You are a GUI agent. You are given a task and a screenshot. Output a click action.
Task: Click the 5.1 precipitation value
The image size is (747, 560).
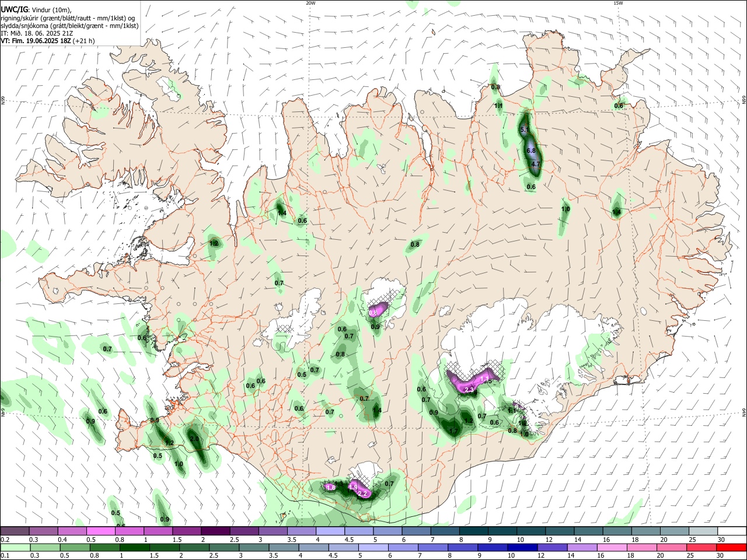524,129
